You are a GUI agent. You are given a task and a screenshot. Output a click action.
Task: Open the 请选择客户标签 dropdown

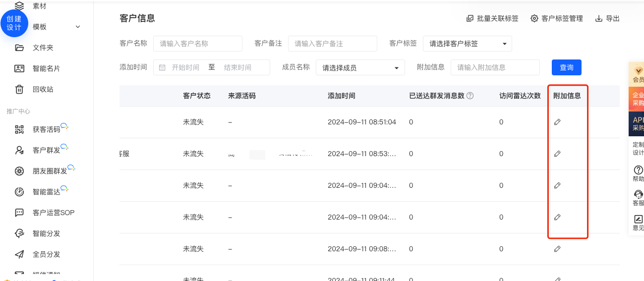coord(467,44)
